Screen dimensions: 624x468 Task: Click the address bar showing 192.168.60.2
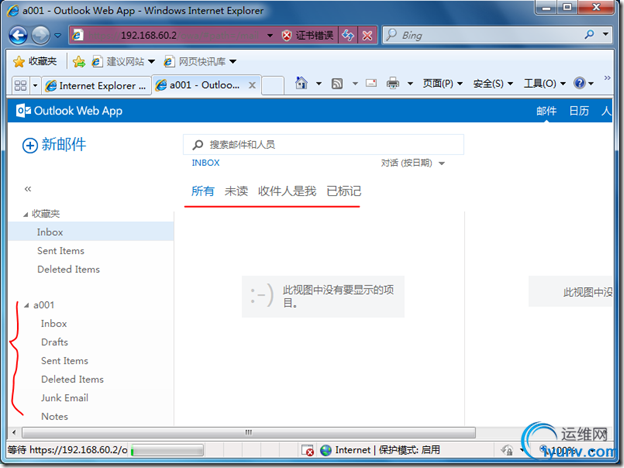[167, 35]
